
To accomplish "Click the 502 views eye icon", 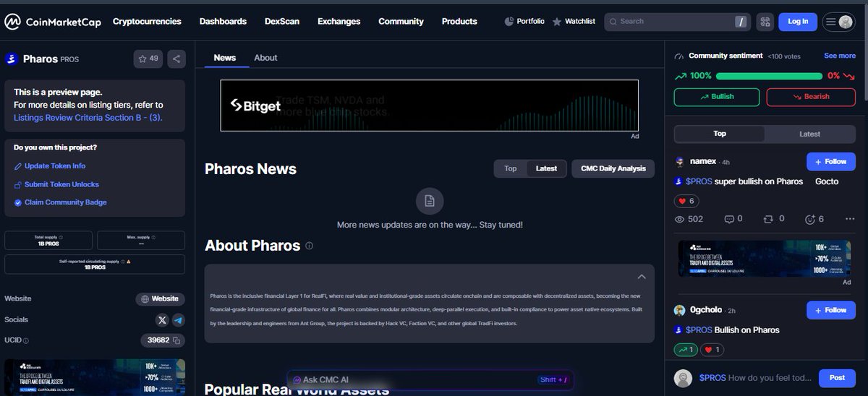I will pos(679,219).
